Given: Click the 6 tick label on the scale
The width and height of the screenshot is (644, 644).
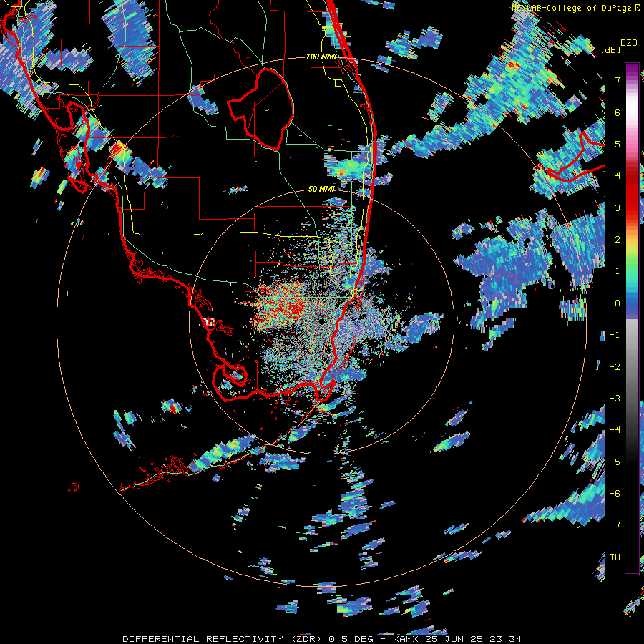Looking at the screenshot, I should (618, 112).
